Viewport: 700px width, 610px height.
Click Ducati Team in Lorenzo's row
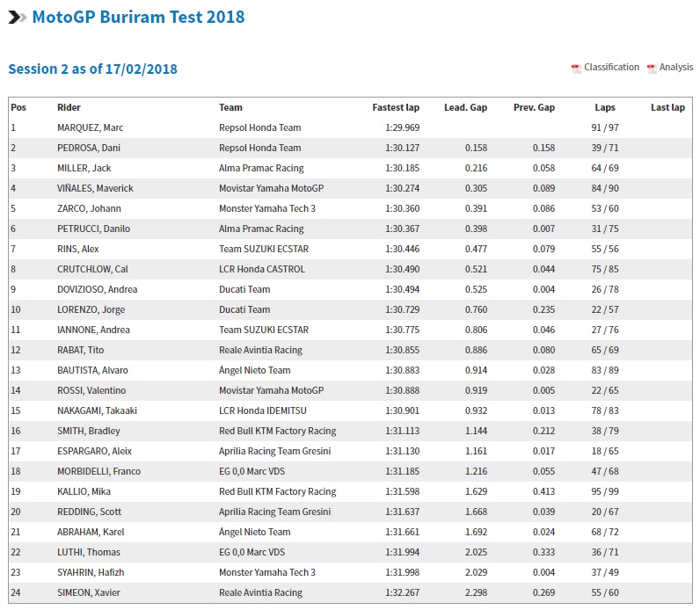tap(244, 309)
